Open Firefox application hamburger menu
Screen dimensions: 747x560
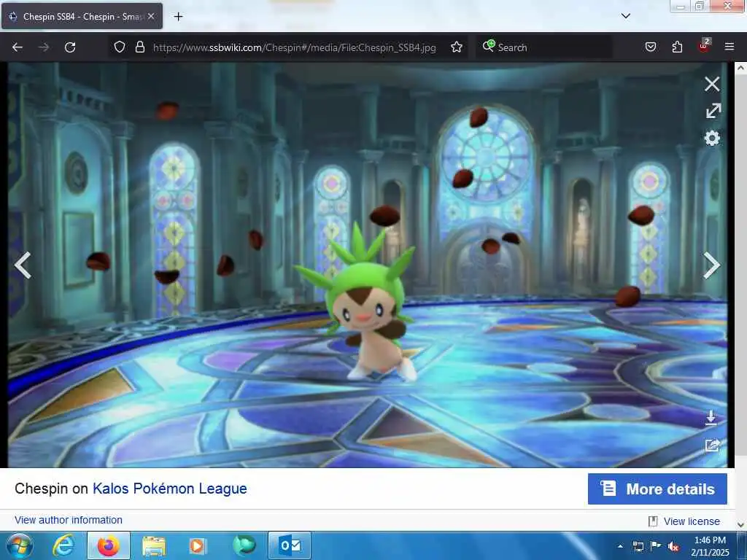729,47
